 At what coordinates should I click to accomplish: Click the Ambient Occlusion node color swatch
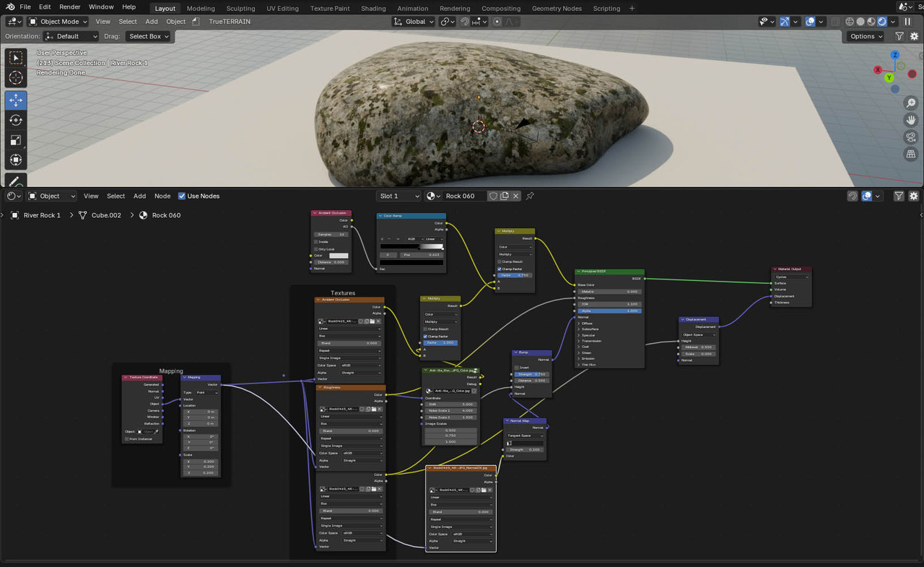click(339, 256)
